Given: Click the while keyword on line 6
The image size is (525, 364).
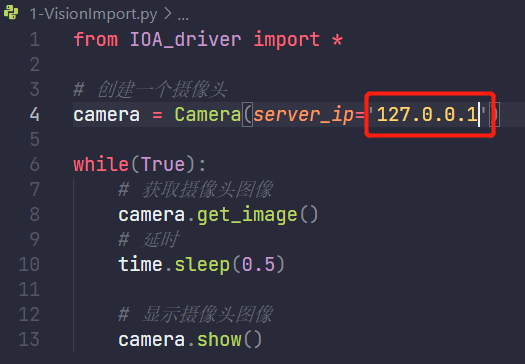Looking at the screenshot, I should point(101,164).
